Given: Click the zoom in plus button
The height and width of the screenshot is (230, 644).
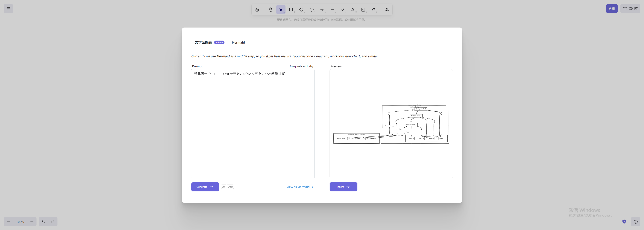Looking at the screenshot, I should 32,222.
